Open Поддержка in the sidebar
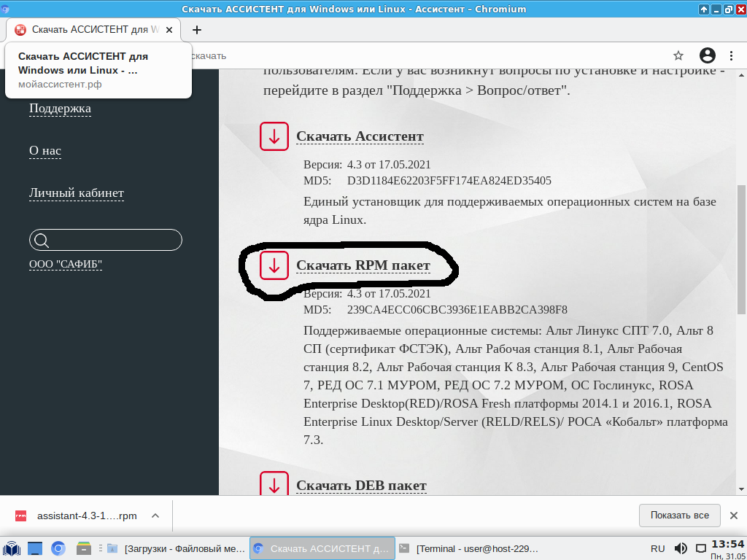Screen dimensions: 747x560 pyautogui.click(x=60, y=109)
